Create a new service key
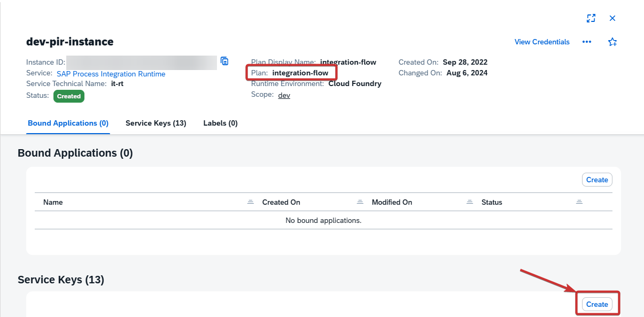The height and width of the screenshot is (317, 644). (597, 304)
